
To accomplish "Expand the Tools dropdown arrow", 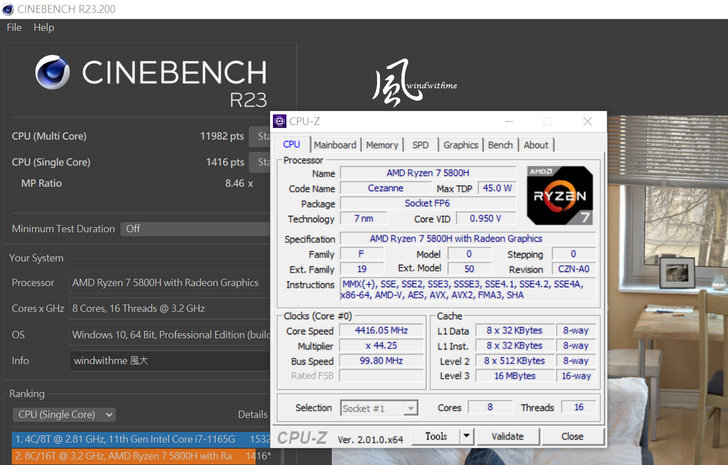I will (x=466, y=436).
